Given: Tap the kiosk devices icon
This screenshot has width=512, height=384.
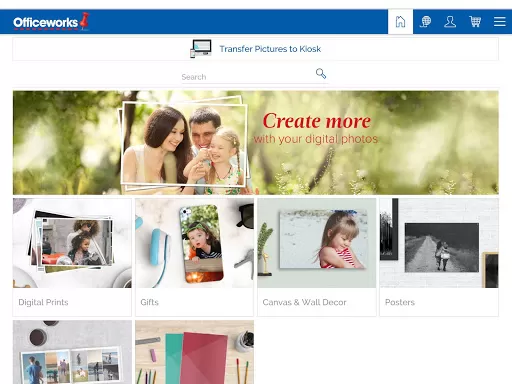Looking at the screenshot, I should pos(201,49).
